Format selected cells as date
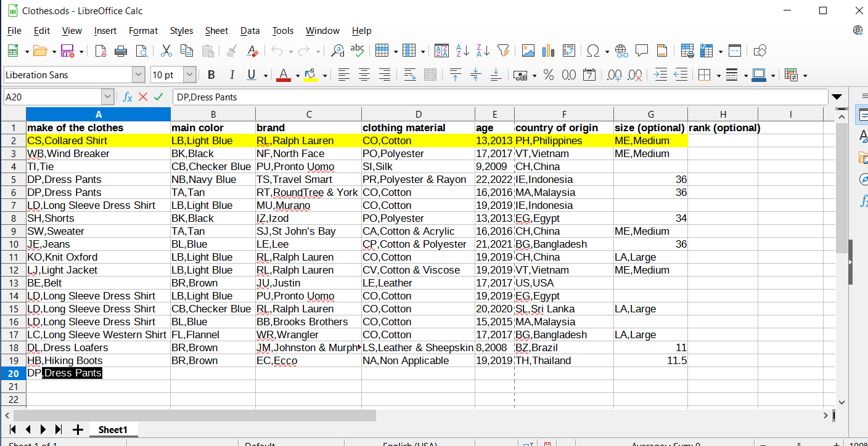Screen dimensions: 868x446 click(x=589, y=75)
